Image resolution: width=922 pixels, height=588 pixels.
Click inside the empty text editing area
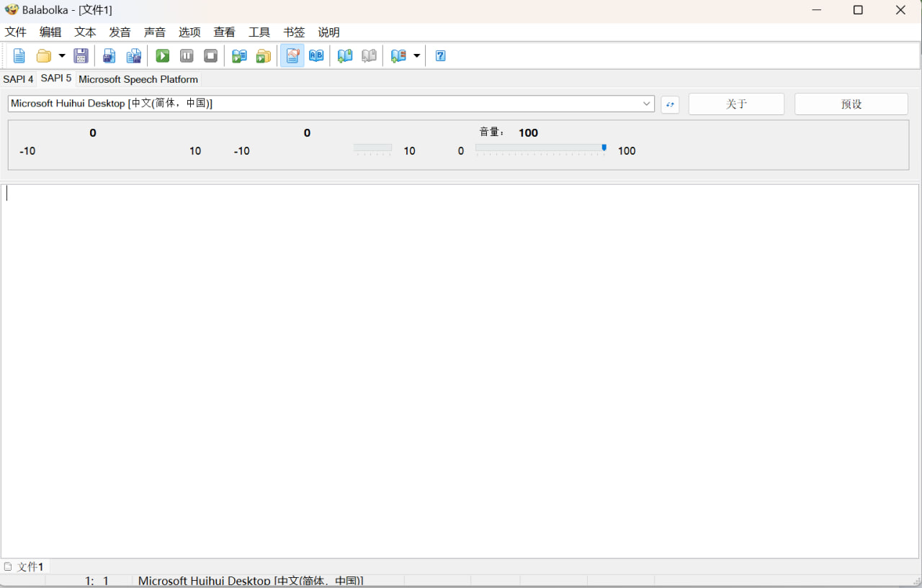click(x=461, y=371)
